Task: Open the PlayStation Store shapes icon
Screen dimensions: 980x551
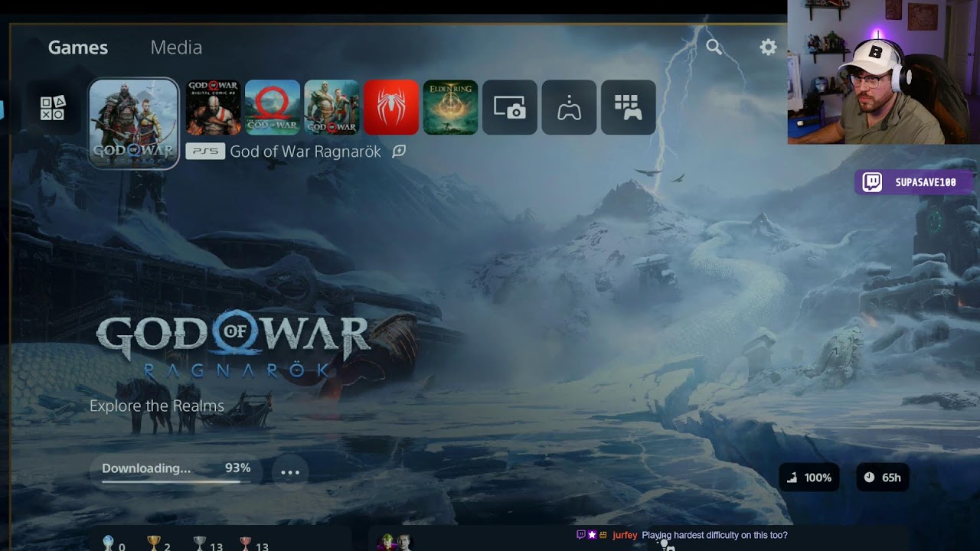Action: (53, 108)
